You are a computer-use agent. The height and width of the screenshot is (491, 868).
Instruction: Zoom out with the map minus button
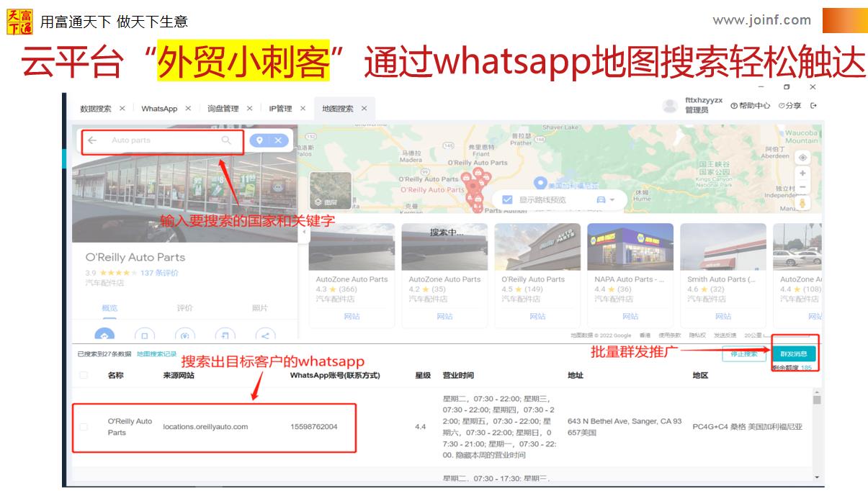point(802,187)
